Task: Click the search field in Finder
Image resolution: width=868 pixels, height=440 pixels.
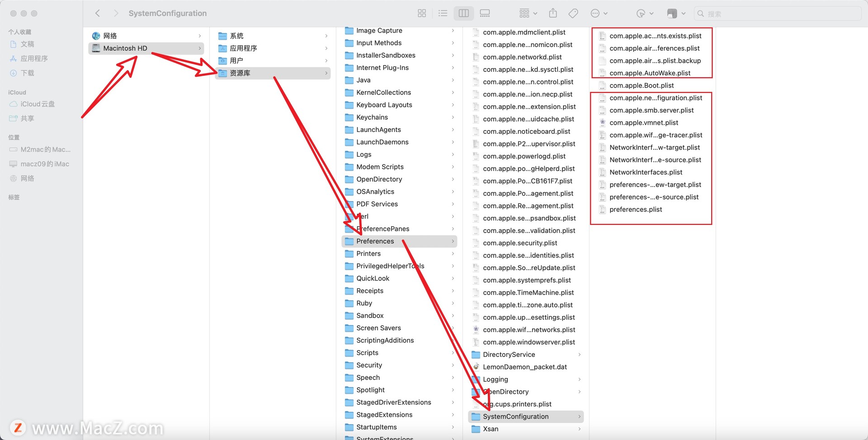Action: click(778, 14)
